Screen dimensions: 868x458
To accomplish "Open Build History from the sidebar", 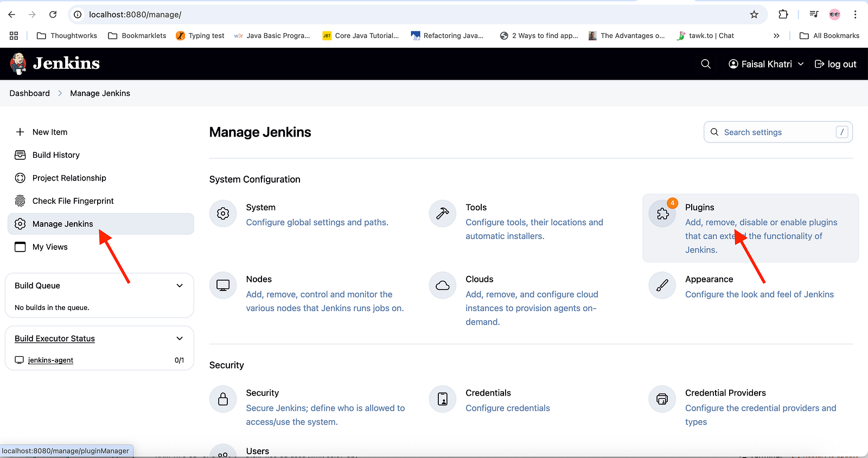I will click(x=100, y=155).
